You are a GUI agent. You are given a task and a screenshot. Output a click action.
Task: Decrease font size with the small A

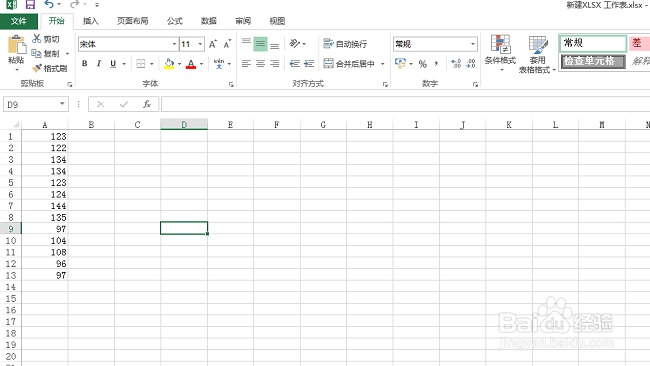point(227,44)
